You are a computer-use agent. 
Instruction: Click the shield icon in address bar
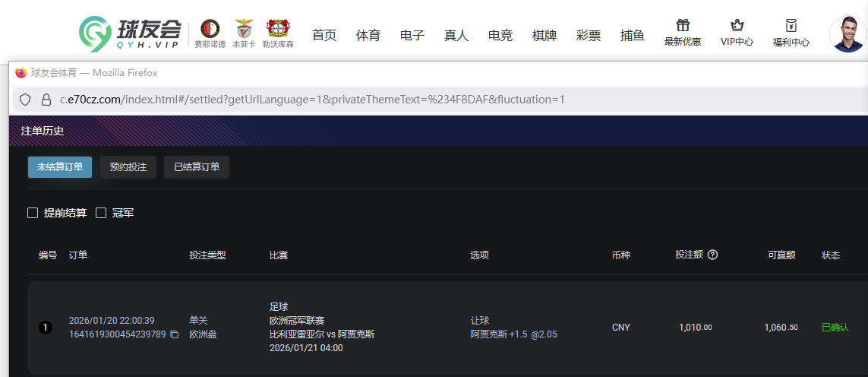click(25, 100)
